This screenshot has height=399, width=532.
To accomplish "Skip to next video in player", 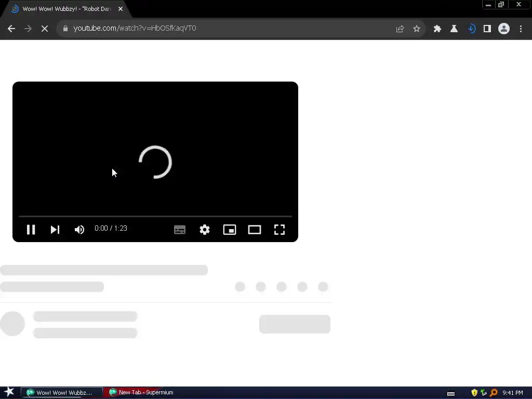I will point(55,230).
